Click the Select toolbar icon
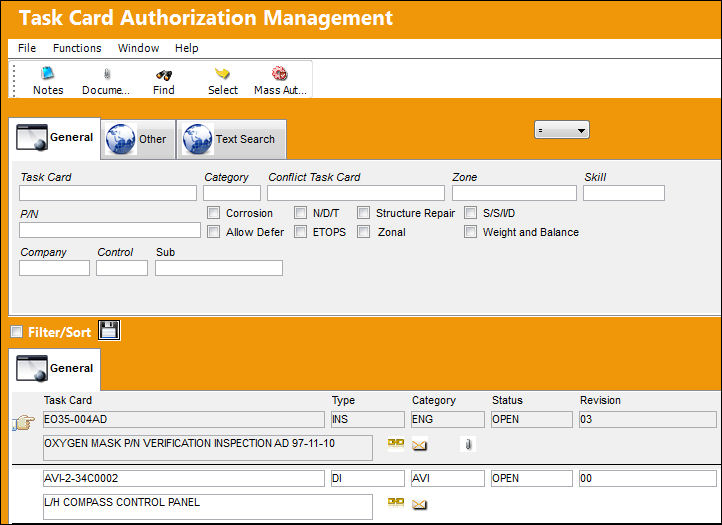The height and width of the screenshot is (525, 722). 222,73
